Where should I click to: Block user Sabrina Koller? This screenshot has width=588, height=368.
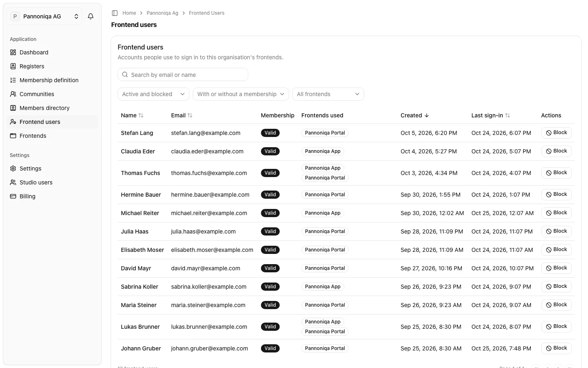coord(557,286)
